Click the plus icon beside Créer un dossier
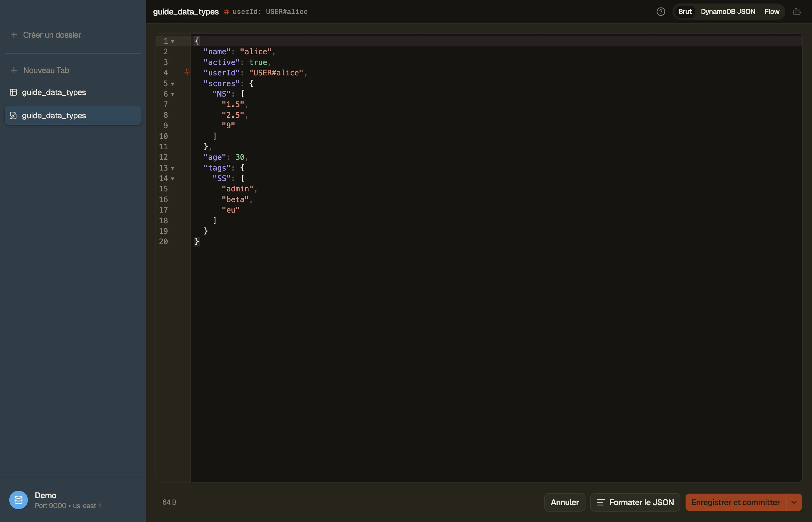812x522 pixels. (x=14, y=35)
